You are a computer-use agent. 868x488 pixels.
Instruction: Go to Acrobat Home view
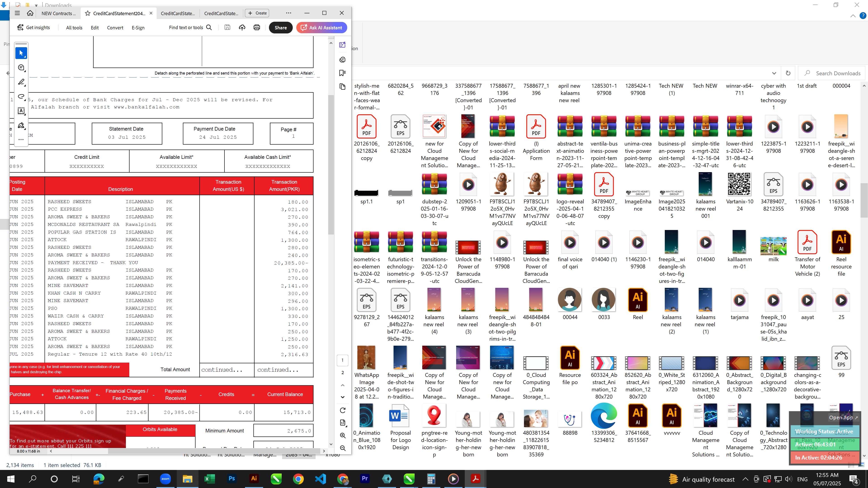point(30,13)
